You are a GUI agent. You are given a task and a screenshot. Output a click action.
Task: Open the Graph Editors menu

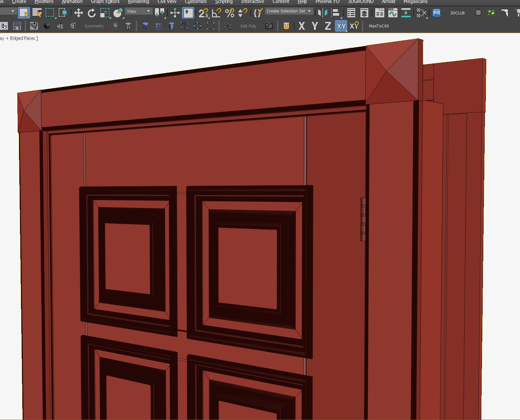click(105, 2)
